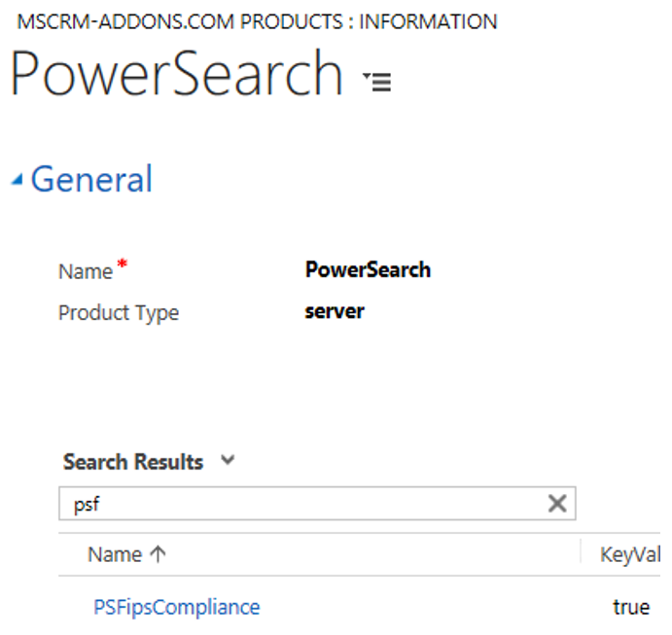Click the Product Type field label

point(119,313)
